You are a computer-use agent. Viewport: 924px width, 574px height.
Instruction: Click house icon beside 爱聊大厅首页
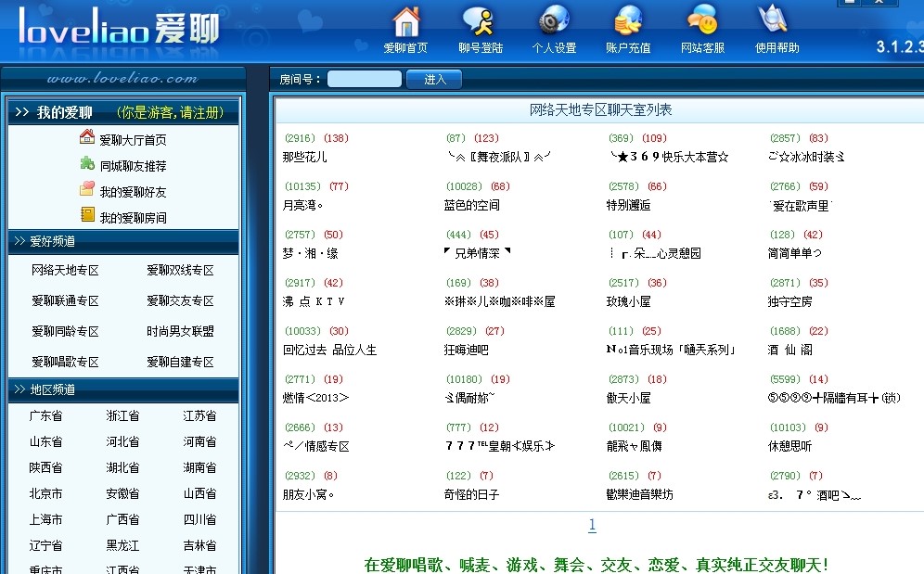click(87, 136)
